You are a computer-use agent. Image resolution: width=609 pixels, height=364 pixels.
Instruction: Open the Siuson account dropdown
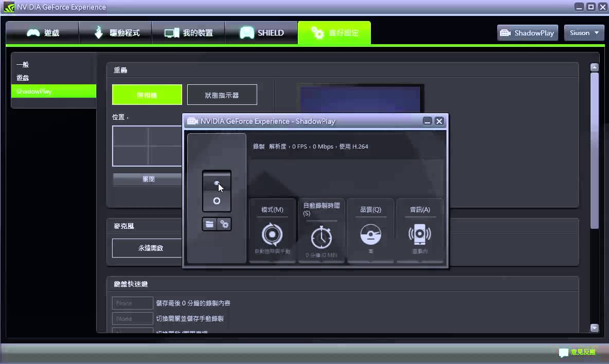584,33
